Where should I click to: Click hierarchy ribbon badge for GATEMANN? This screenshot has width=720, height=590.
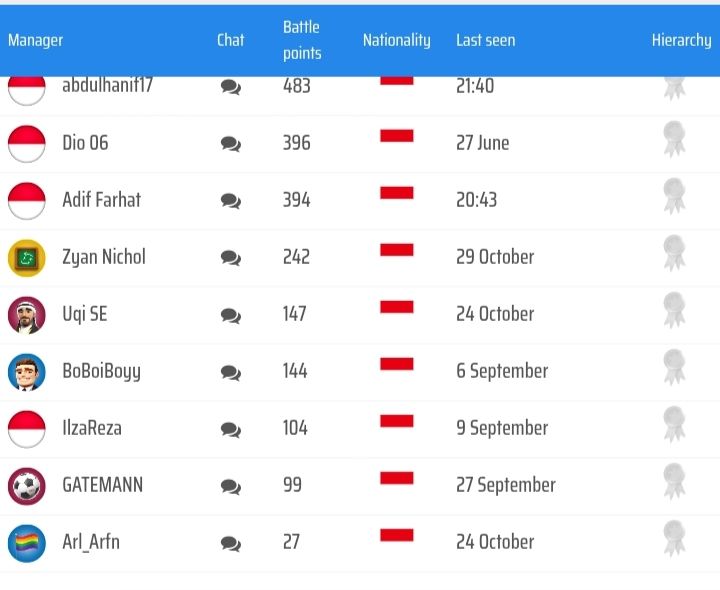pos(674,482)
